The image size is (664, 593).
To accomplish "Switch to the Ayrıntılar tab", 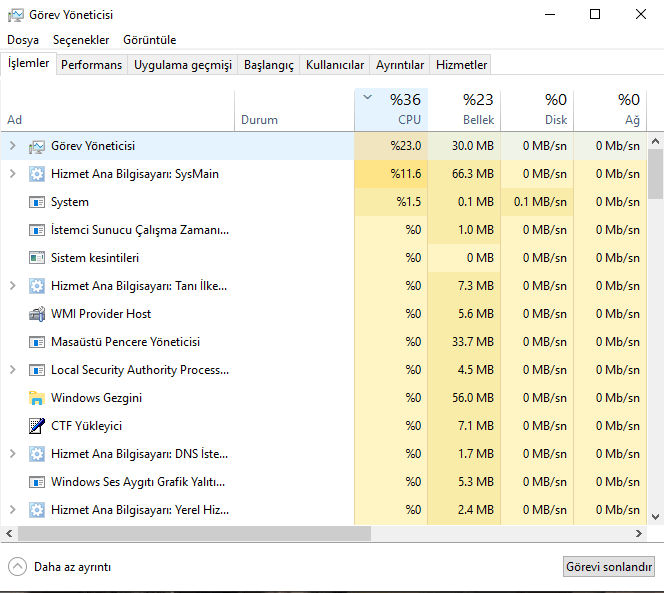I will pyautogui.click(x=400, y=65).
